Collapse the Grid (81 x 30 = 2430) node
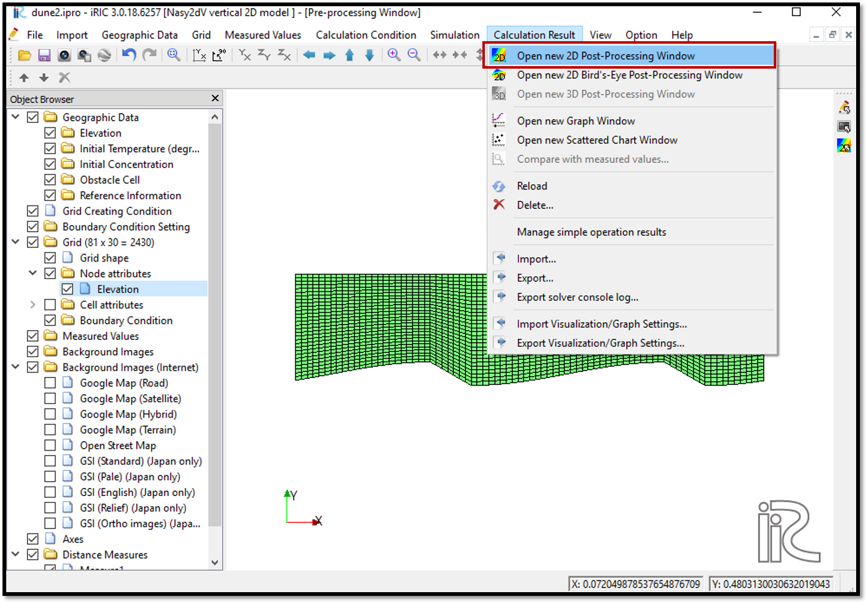 point(16,242)
